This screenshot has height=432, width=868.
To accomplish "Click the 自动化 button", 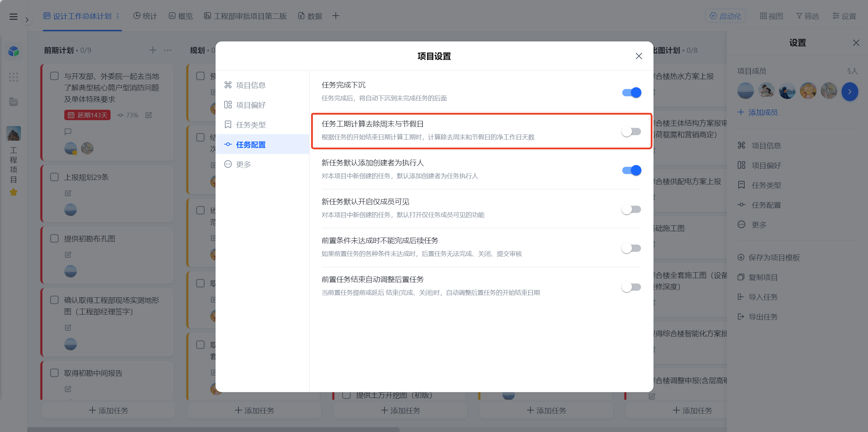I will click(x=725, y=16).
